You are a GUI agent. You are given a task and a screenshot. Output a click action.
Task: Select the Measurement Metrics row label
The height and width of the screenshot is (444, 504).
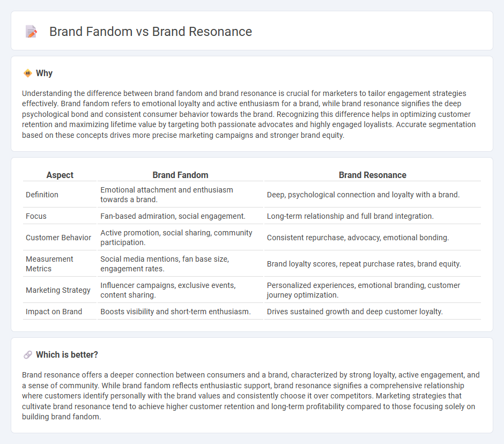click(49, 264)
